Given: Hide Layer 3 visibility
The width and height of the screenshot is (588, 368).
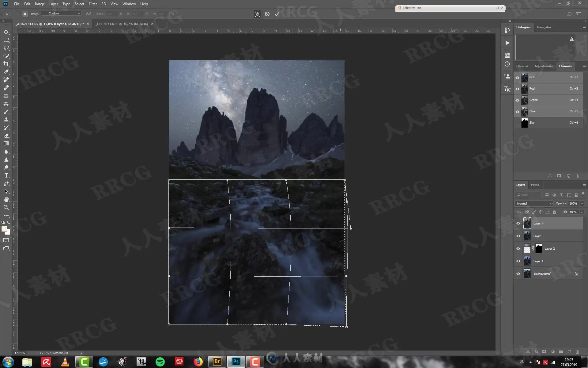Looking at the screenshot, I should tap(518, 236).
